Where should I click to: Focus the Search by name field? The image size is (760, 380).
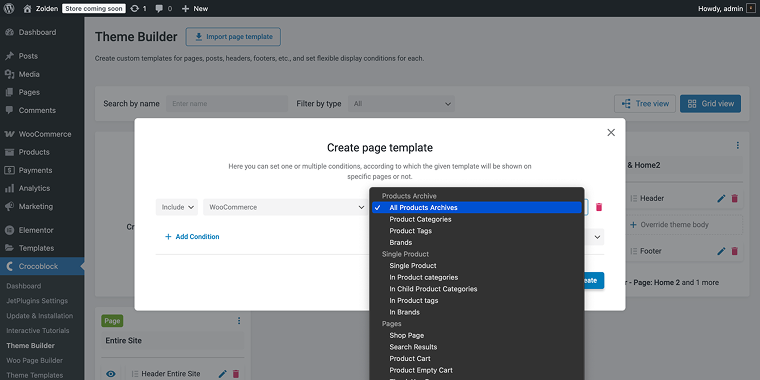pos(227,104)
